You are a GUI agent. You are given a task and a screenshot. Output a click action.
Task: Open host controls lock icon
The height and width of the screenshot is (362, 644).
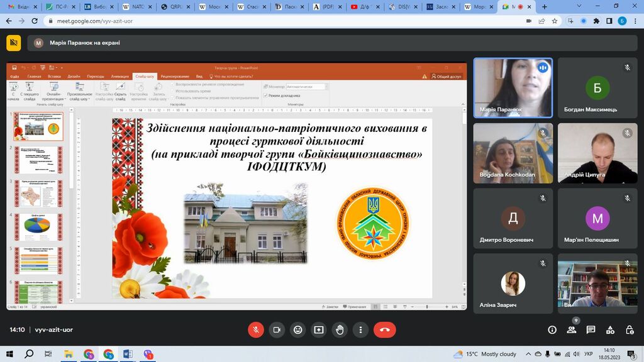(630, 329)
